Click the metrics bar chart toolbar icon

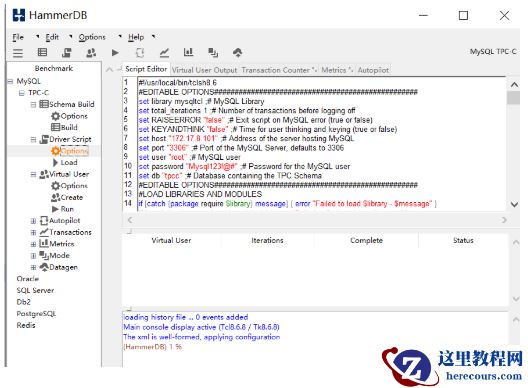point(188,52)
